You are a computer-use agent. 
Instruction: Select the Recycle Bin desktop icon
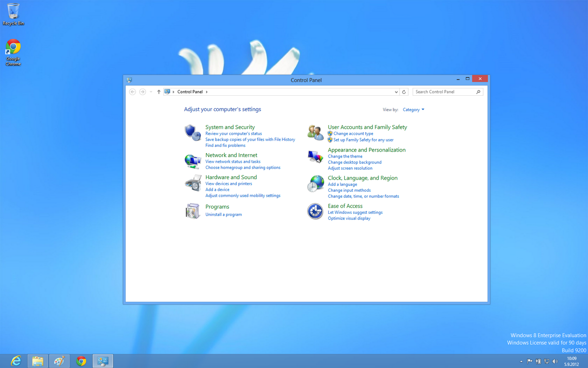coord(13,14)
